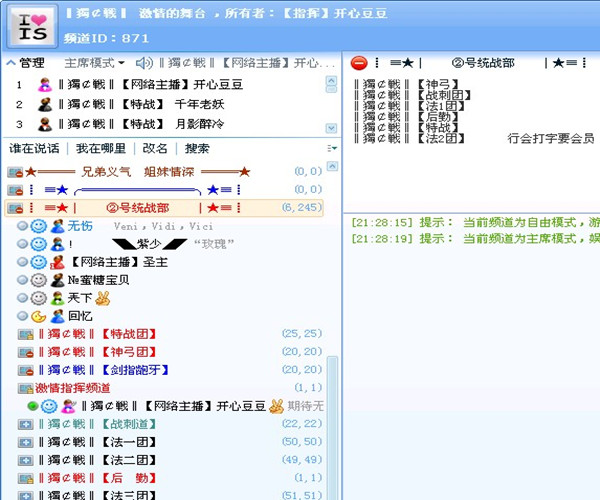Click the speaker volume icon
Viewport: 600px width, 500px height.
(x=145, y=63)
